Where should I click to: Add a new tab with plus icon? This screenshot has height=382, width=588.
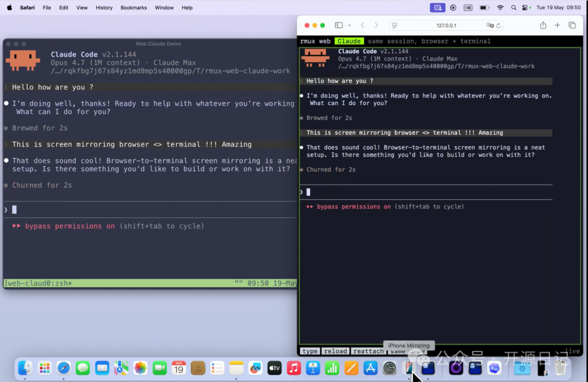(x=558, y=25)
